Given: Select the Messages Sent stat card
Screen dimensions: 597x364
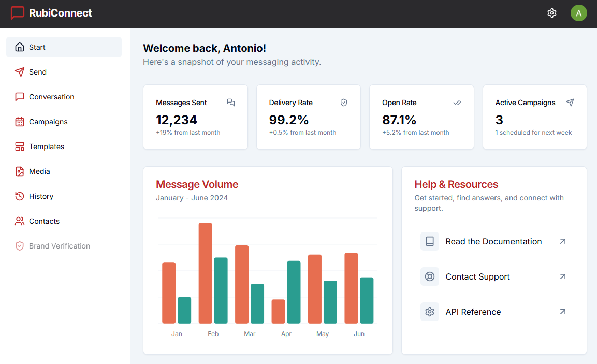Looking at the screenshot, I should coord(195,117).
